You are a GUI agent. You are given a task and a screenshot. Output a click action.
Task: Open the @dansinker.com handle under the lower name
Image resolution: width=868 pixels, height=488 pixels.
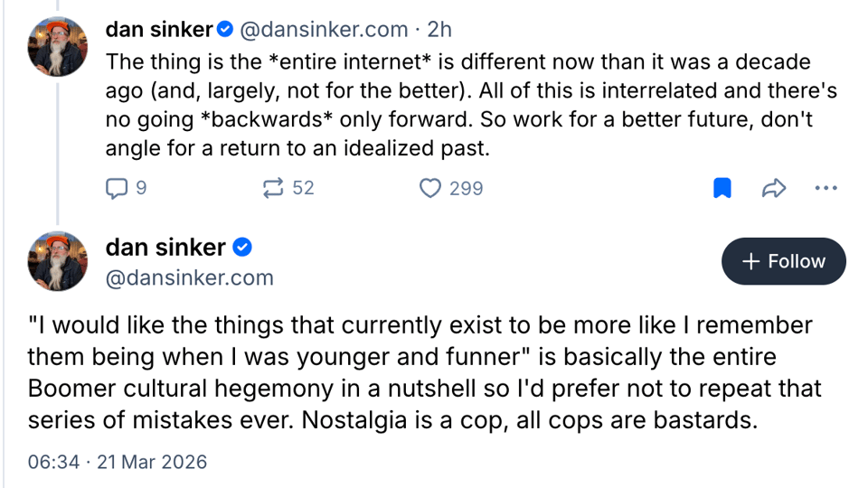pyautogui.click(x=190, y=277)
